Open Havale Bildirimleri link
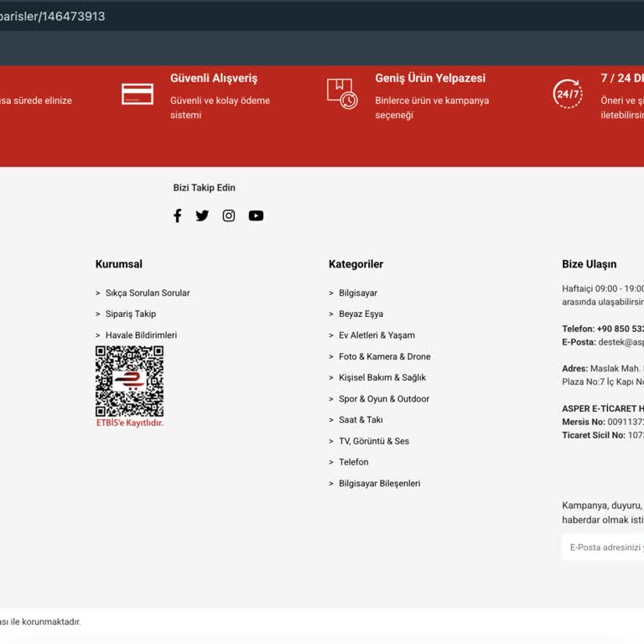The image size is (644, 644). pos(141,335)
